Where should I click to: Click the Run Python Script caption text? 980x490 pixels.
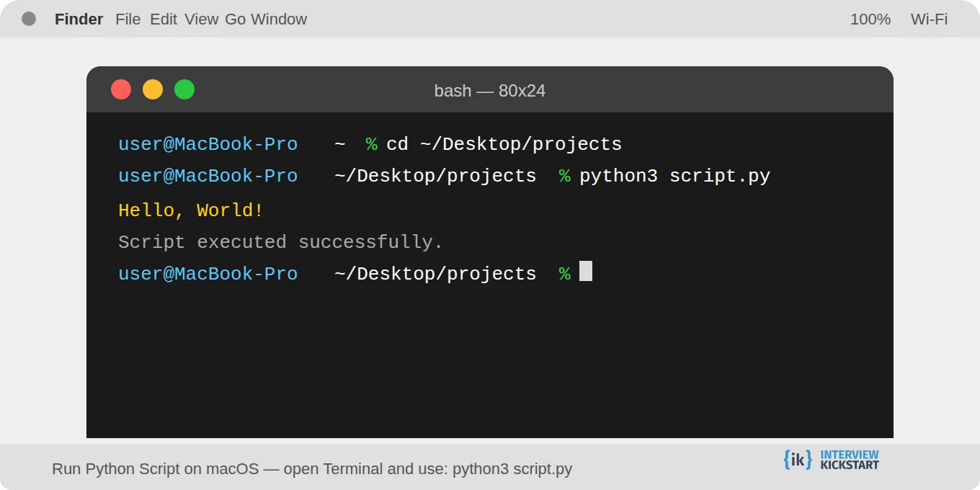pyautogui.click(x=311, y=468)
